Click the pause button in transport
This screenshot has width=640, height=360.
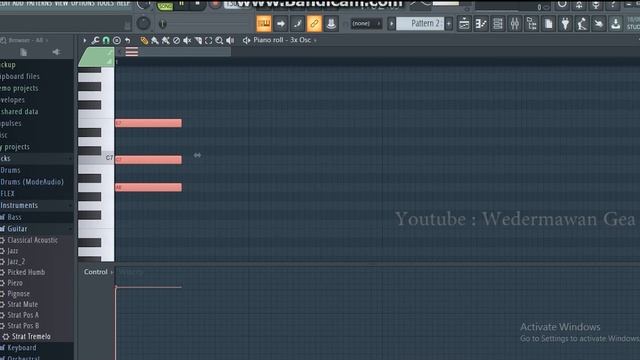(182, 4)
